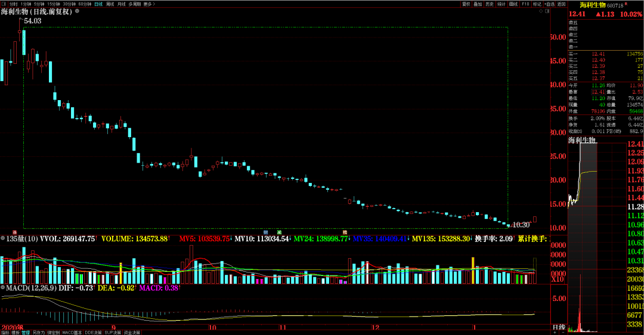Click the MV135 value label
This screenshot has width=644, height=335.
click(x=442, y=238)
